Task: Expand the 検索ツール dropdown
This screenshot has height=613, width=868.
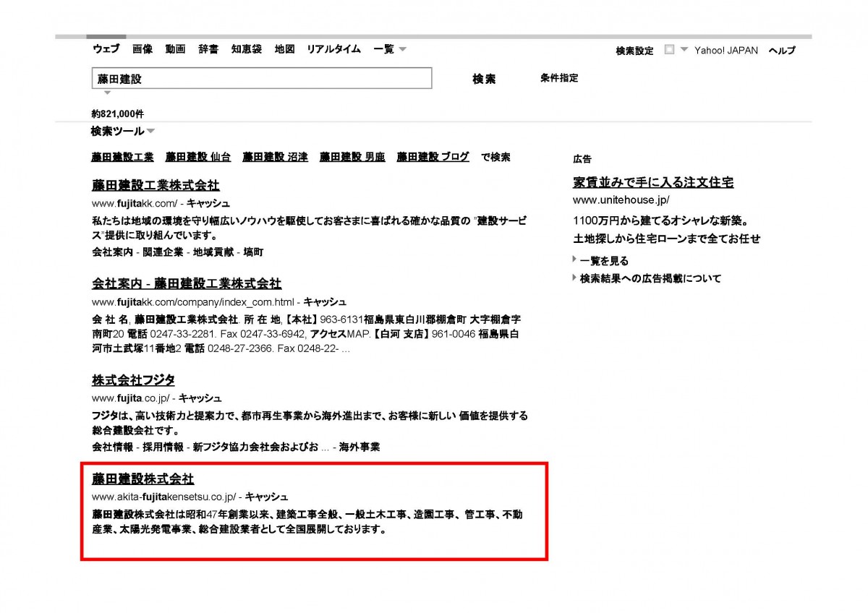Action: (122, 131)
